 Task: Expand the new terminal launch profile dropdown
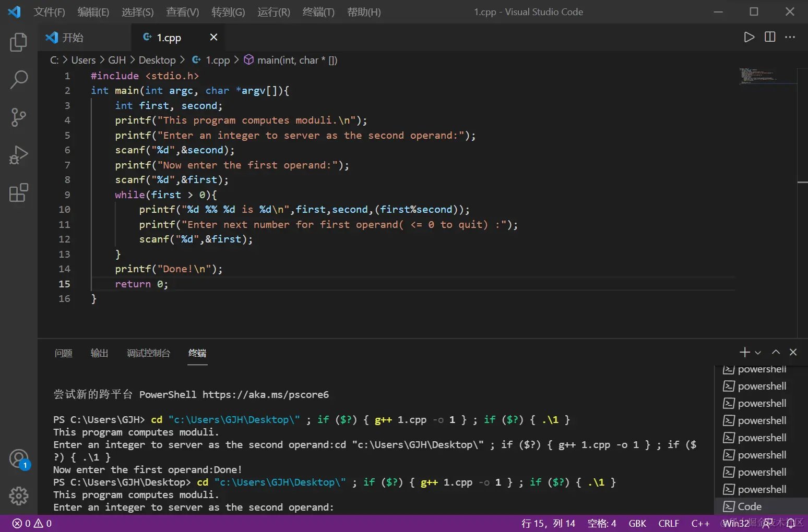[758, 353]
